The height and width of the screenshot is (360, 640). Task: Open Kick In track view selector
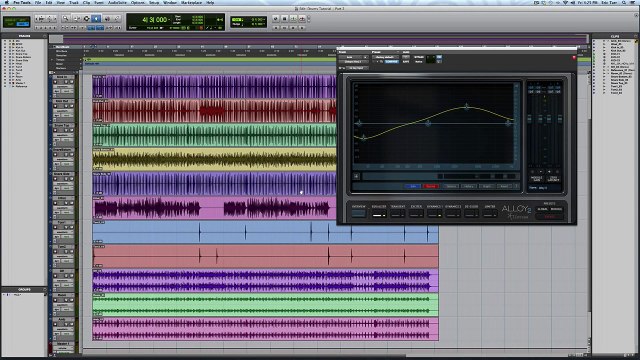(62, 87)
